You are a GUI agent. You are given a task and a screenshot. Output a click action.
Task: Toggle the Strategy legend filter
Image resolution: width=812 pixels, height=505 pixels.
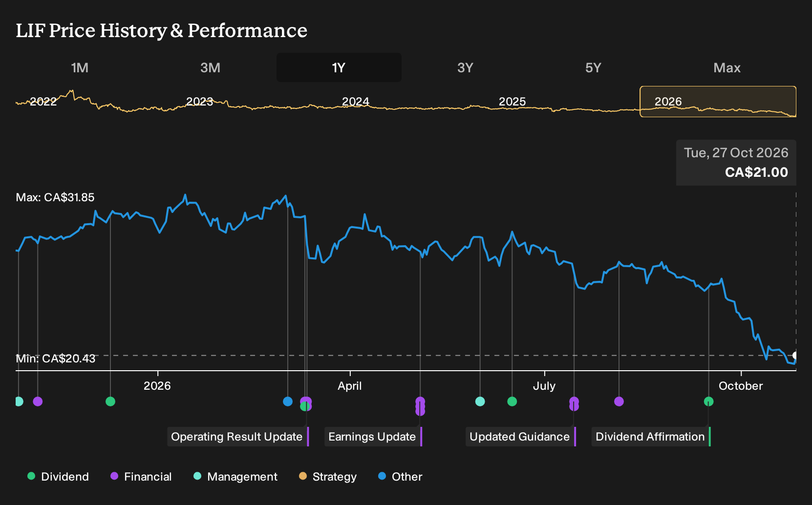pos(328,477)
